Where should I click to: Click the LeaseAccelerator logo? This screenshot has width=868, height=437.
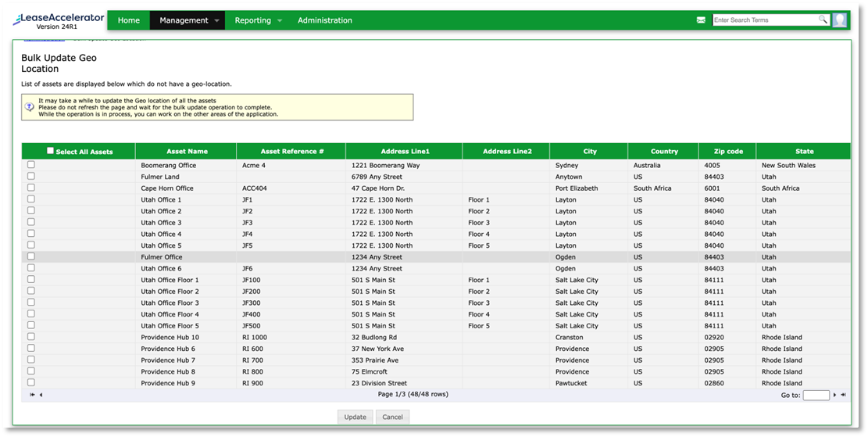[x=58, y=21]
